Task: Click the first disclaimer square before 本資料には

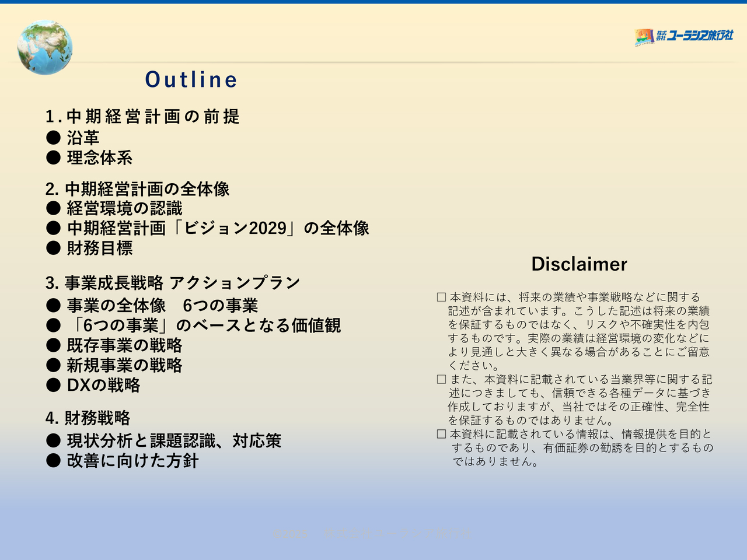Action: (x=441, y=297)
